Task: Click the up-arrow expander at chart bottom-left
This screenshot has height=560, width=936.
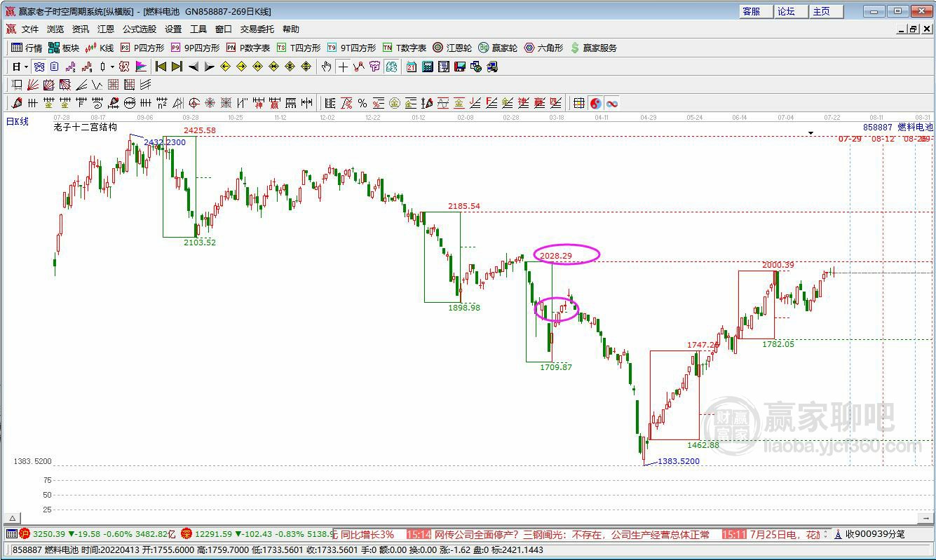Action: coord(11,518)
